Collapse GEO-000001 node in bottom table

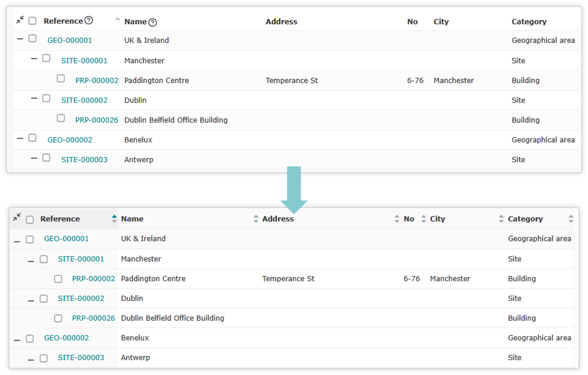click(17, 241)
